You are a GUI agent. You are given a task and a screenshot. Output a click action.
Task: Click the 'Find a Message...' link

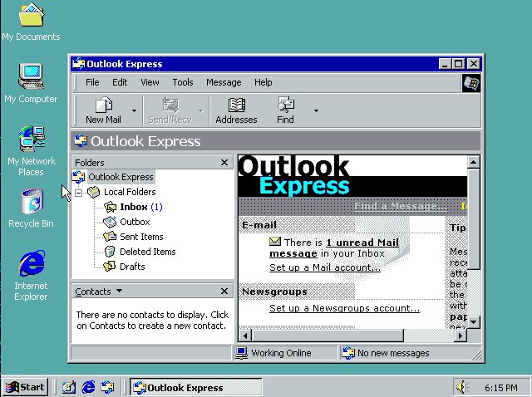401,206
